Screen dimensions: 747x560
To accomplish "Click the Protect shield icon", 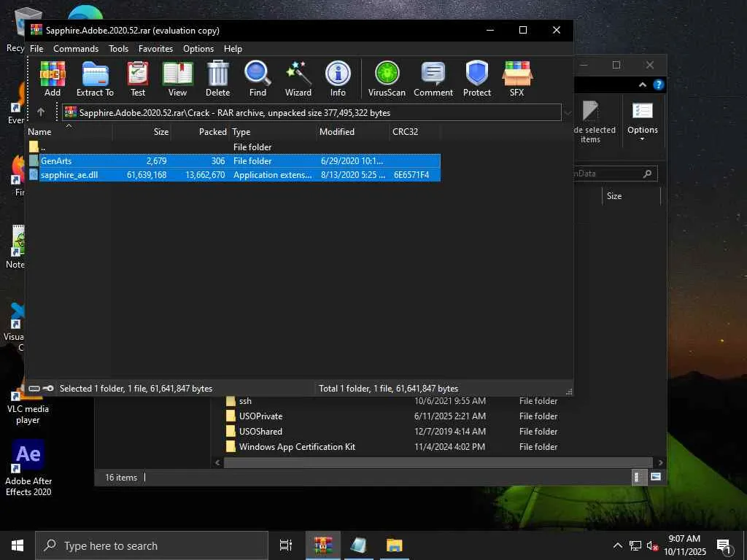I will click(477, 79).
